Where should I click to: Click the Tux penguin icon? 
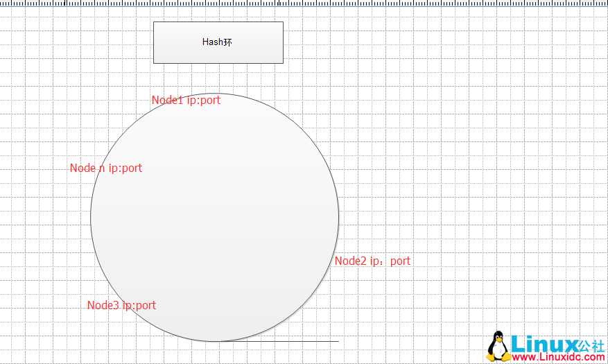point(496,345)
